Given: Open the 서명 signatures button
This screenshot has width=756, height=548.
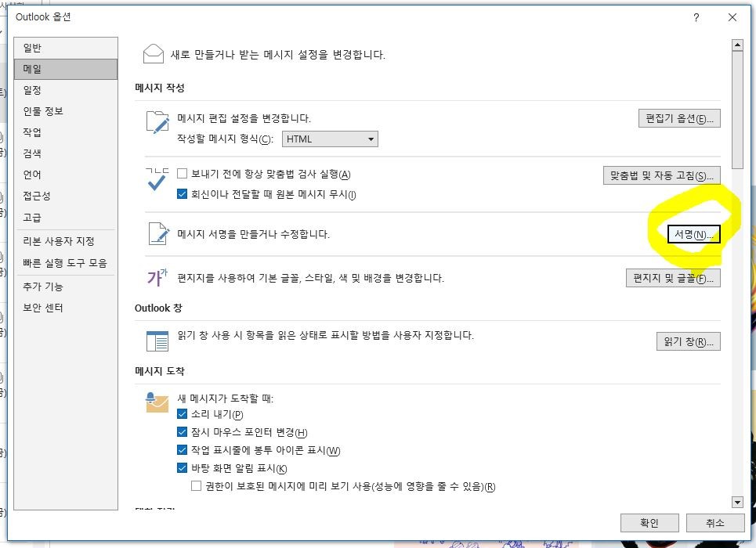Looking at the screenshot, I should coord(694,234).
